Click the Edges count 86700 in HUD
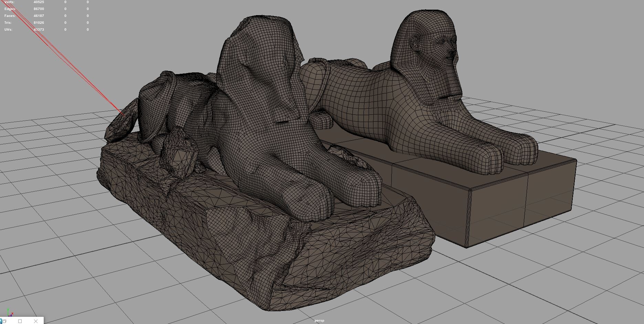This screenshot has width=644, height=324. pos(39,9)
